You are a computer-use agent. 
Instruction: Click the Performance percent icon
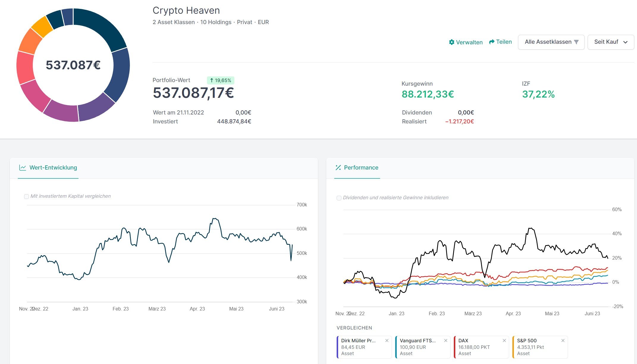338,168
